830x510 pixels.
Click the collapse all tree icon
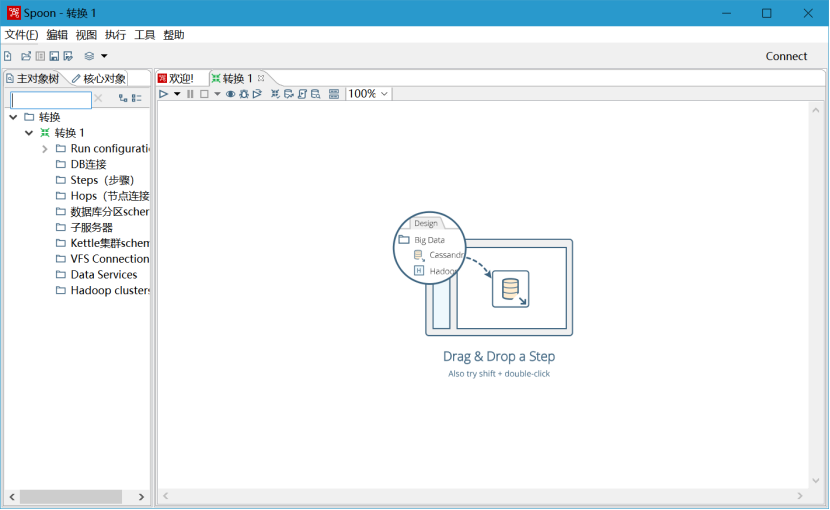coord(137,98)
